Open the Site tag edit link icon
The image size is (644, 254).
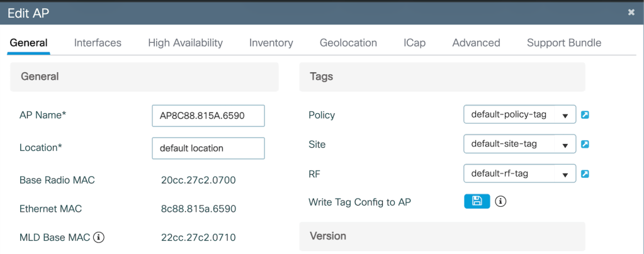click(585, 144)
